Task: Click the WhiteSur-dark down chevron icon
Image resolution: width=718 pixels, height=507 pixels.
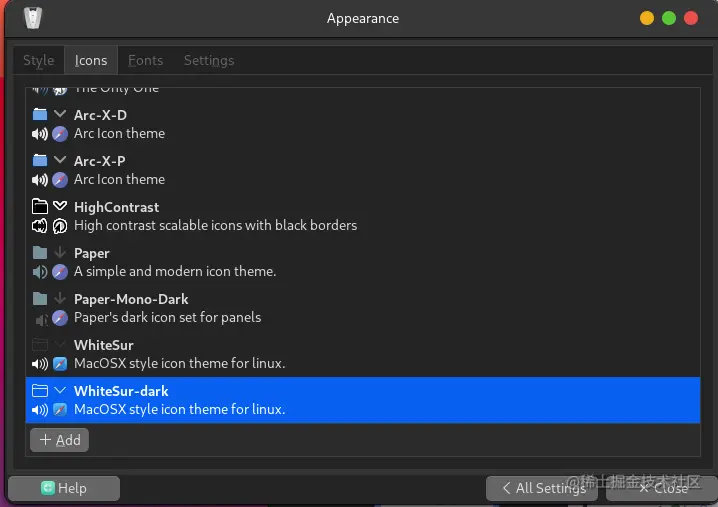Action: pyautogui.click(x=60, y=390)
